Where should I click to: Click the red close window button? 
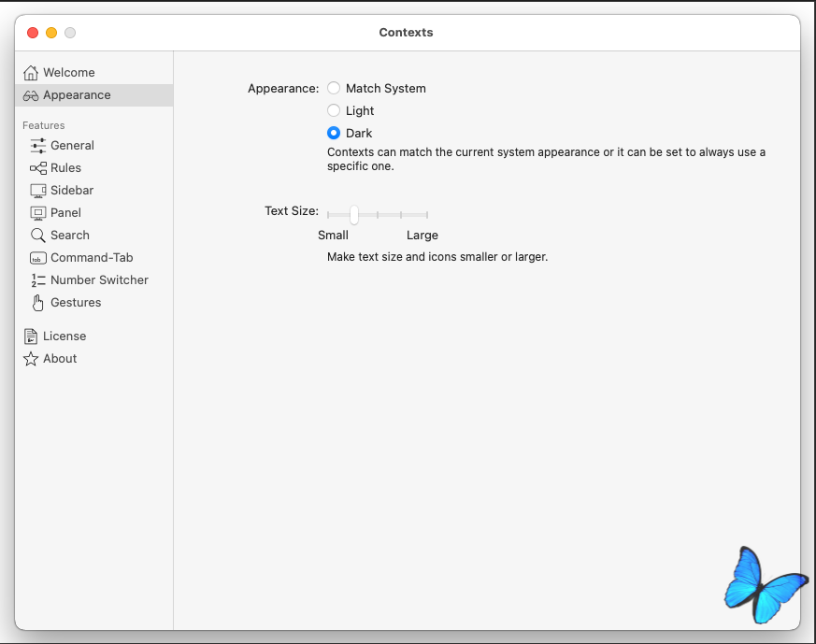pyautogui.click(x=33, y=33)
